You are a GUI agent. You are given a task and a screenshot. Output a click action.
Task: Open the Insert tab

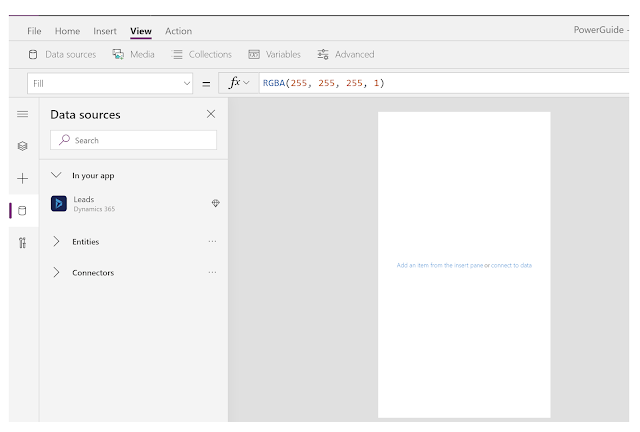point(104,31)
